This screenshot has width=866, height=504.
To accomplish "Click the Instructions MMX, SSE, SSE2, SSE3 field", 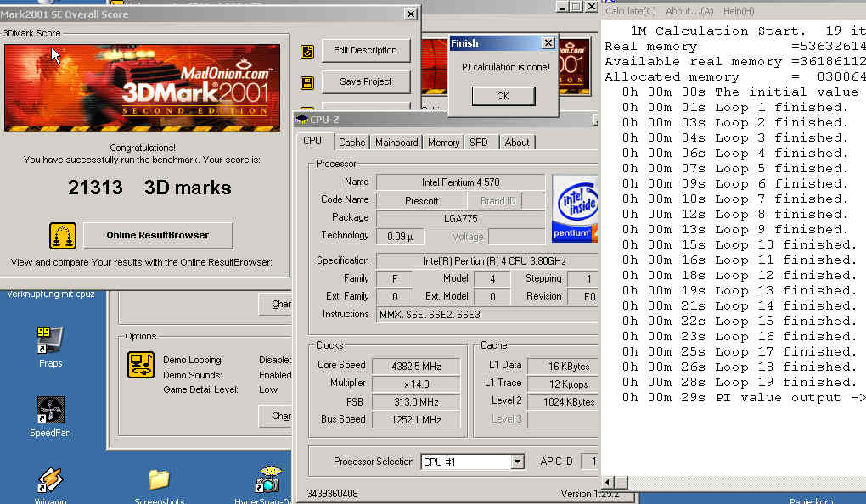I will (x=486, y=314).
